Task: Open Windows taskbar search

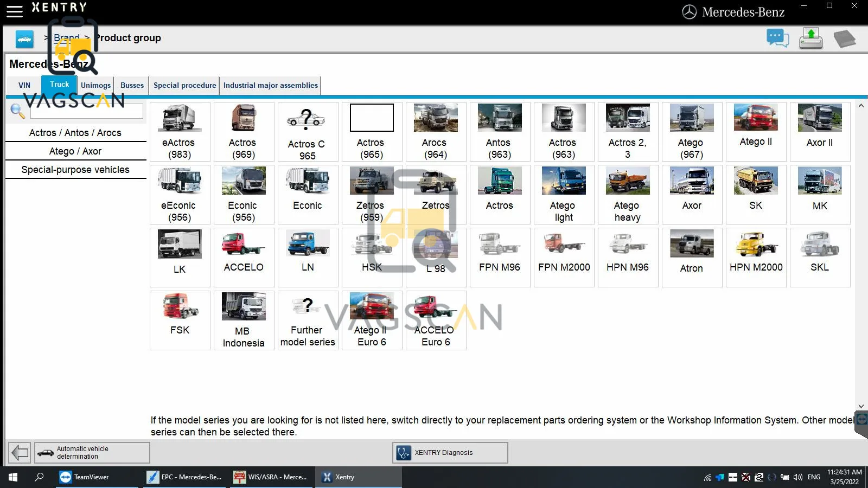Action: [x=39, y=477]
